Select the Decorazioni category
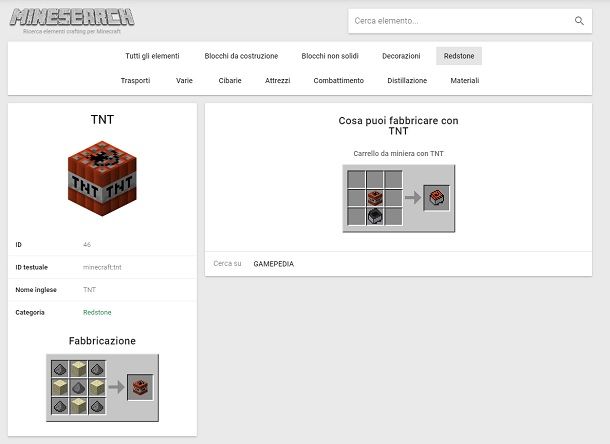The image size is (610, 444). click(x=401, y=56)
